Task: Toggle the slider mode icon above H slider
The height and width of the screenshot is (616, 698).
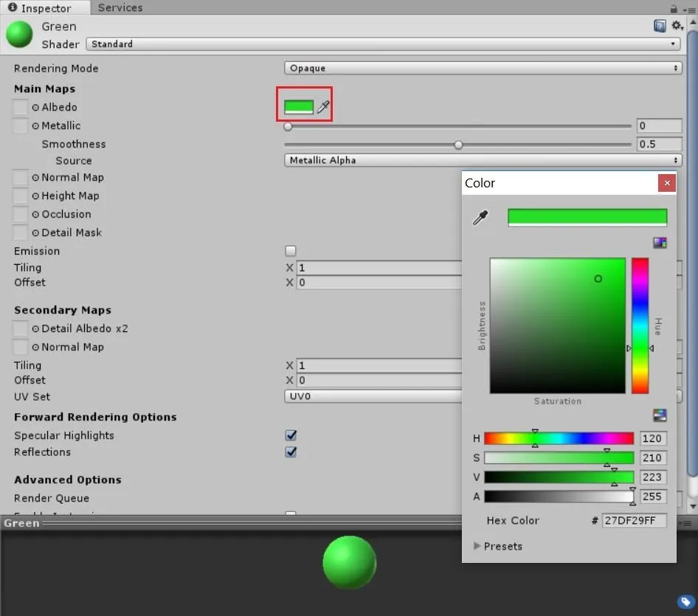Action: [660, 415]
